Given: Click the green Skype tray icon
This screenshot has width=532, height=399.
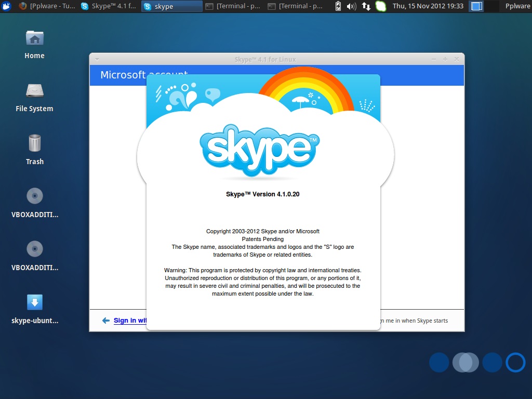Looking at the screenshot, I should (381, 6).
